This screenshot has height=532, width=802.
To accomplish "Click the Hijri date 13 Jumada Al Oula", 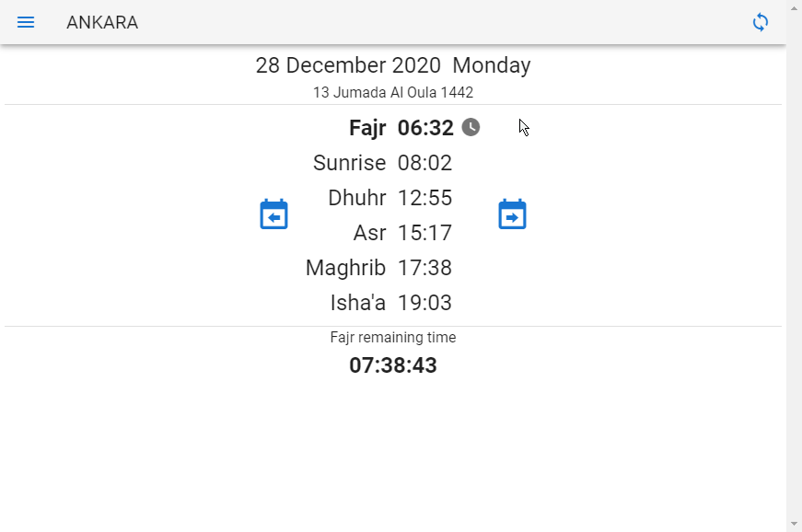I will (392, 92).
